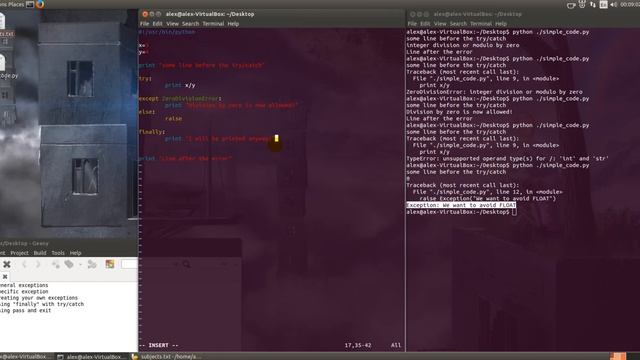Open Tools menu in Geany window
Screen dimensions: 640x360
point(58,253)
